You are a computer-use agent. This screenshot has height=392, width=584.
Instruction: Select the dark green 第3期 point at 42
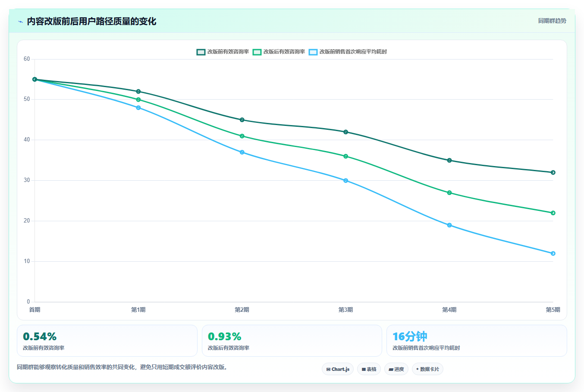pyautogui.click(x=345, y=132)
